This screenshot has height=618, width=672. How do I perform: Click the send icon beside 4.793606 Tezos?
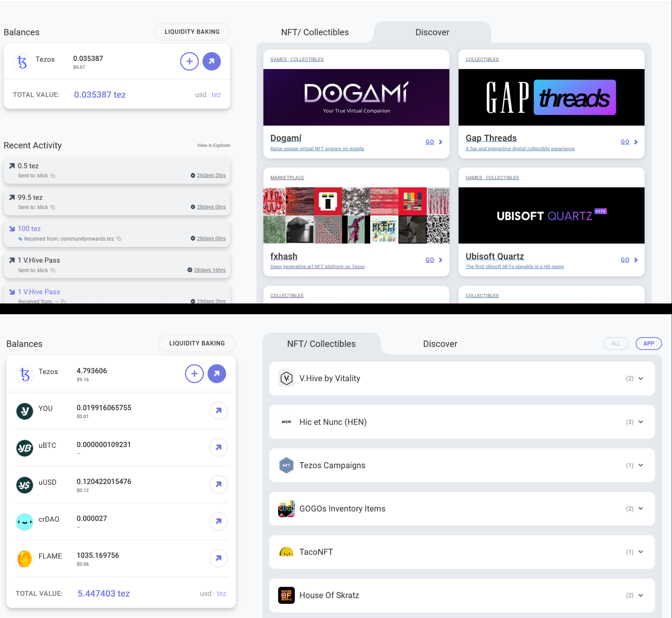point(217,373)
